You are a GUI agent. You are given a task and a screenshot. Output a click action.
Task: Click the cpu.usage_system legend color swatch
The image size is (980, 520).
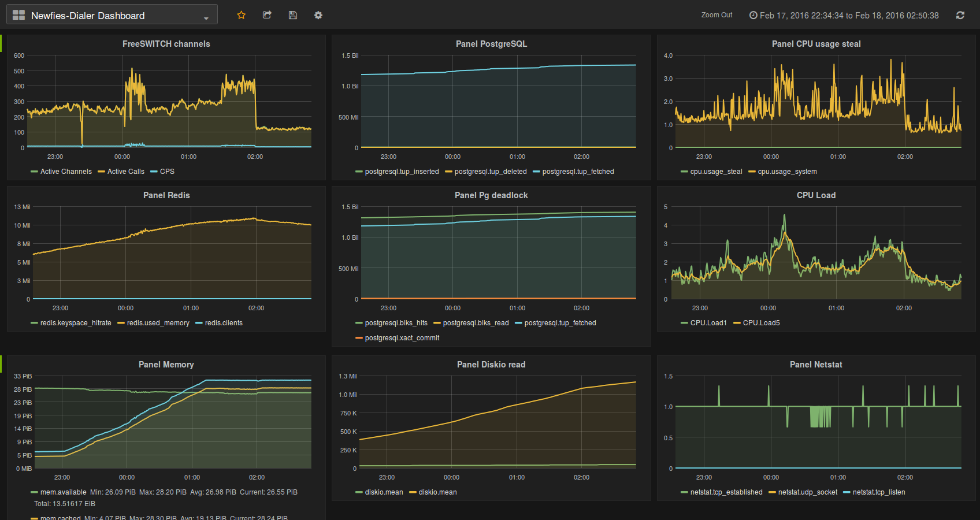click(x=752, y=172)
